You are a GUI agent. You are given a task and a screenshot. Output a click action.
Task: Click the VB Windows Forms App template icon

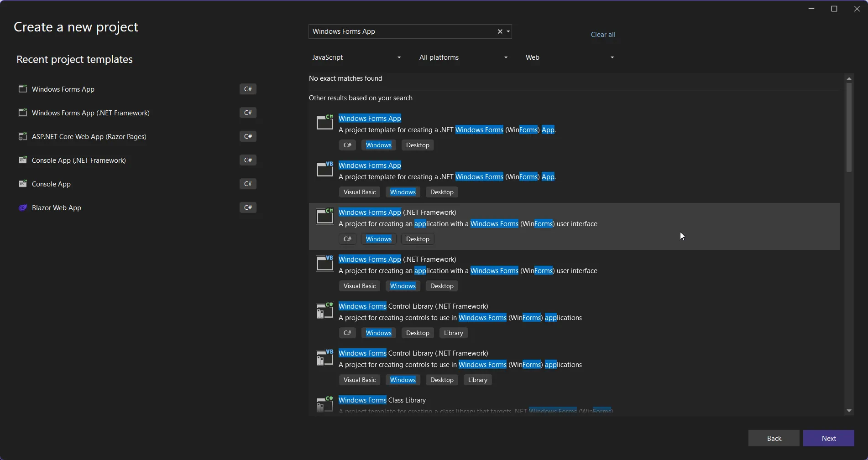point(325,169)
